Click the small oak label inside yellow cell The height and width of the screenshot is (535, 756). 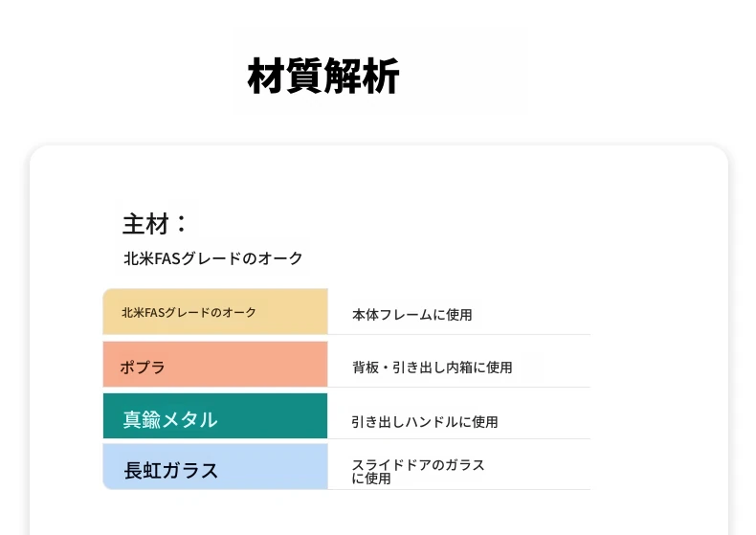click(189, 312)
